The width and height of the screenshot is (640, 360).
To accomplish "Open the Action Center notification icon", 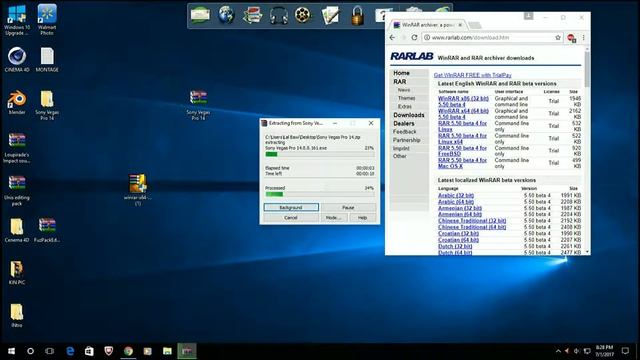I will (625, 351).
